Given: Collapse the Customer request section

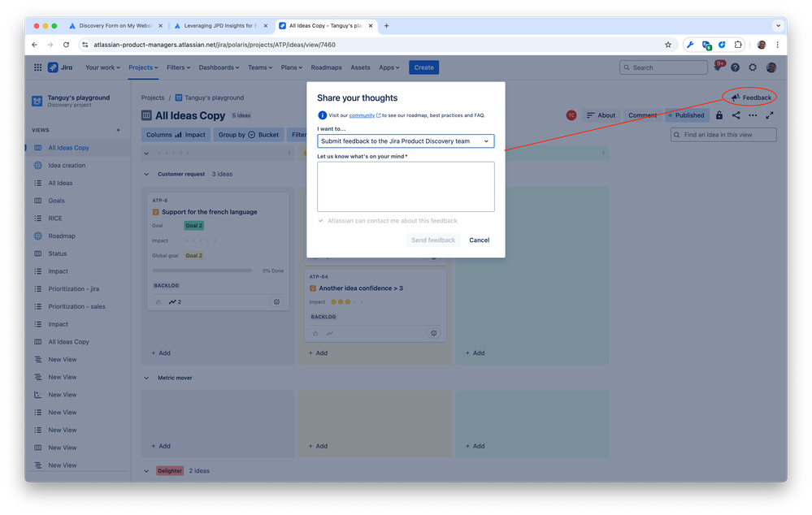Looking at the screenshot, I should tap(146, 173).
